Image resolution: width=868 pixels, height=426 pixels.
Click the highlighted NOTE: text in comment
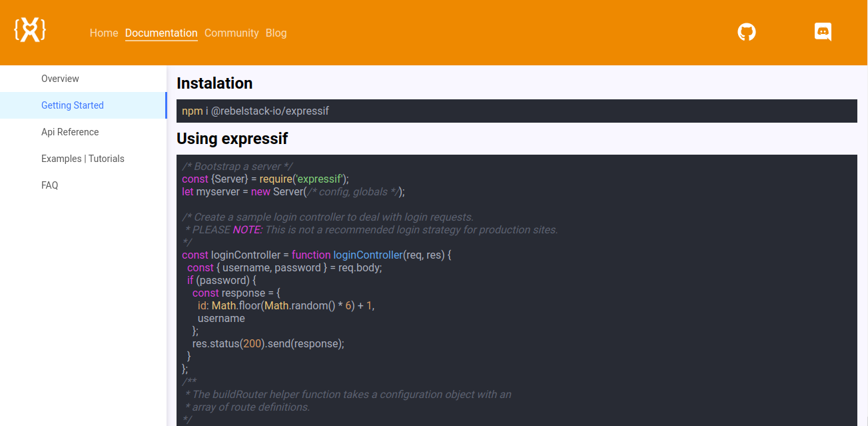(247, 230)
